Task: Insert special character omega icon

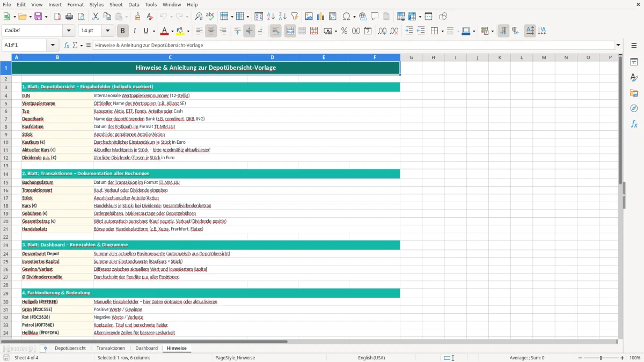Action: (x=346, y=17)
